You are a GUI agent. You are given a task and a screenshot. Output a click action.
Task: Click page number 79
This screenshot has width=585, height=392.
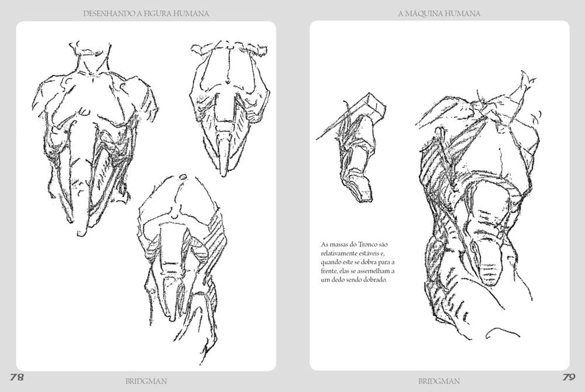[569, 377]
